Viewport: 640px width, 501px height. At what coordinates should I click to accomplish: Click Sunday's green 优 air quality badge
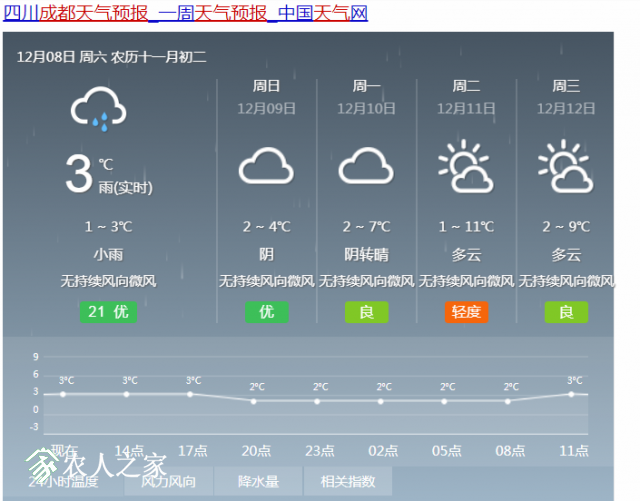click(267, 312)
